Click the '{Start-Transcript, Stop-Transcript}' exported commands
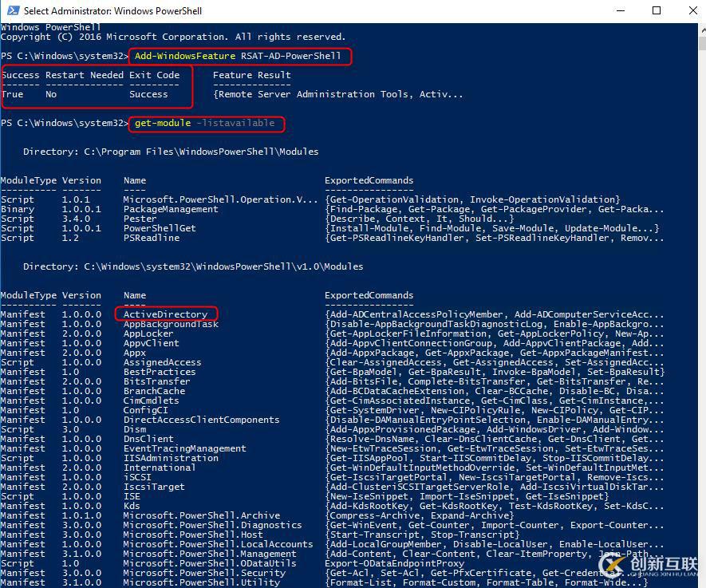 pos(422,535)
